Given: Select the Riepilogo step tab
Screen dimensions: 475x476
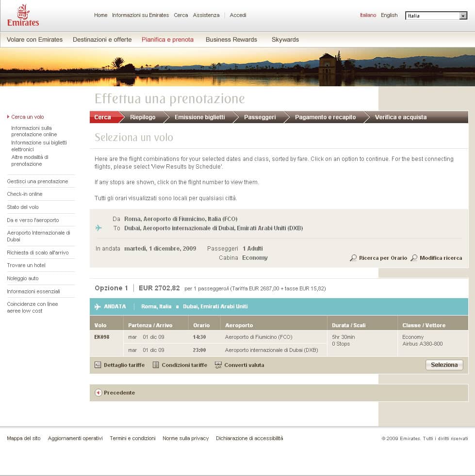Looking at the screenshot, I should tap(143, 117).
